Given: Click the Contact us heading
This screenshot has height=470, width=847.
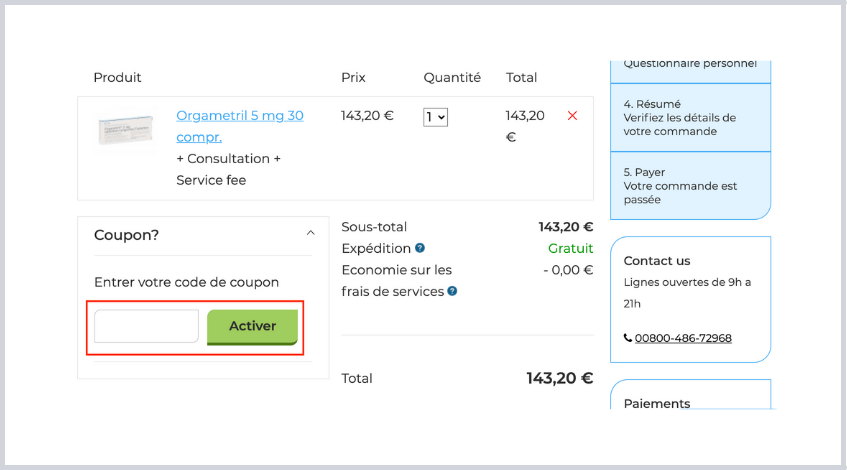Looking at the screenshot, I should point(657,260).
